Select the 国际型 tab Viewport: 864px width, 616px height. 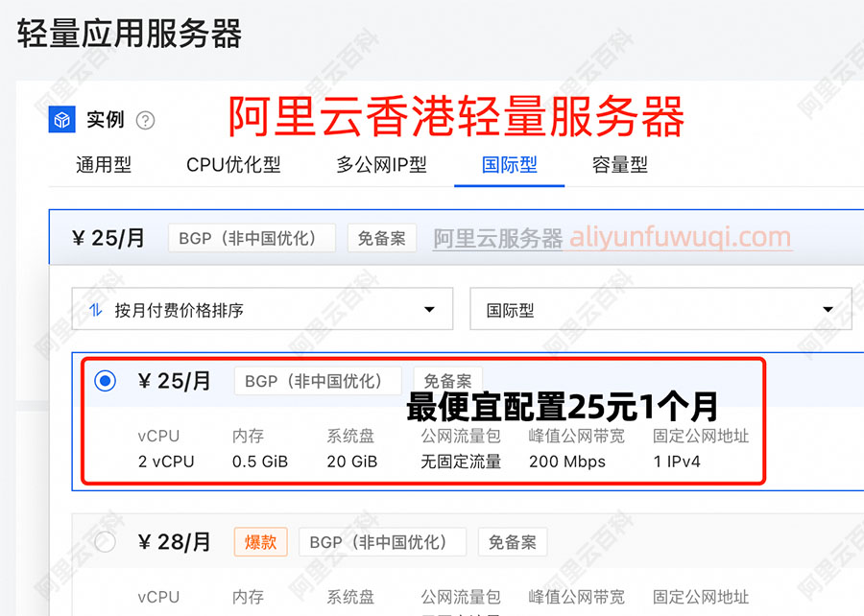tap(509, 165)
